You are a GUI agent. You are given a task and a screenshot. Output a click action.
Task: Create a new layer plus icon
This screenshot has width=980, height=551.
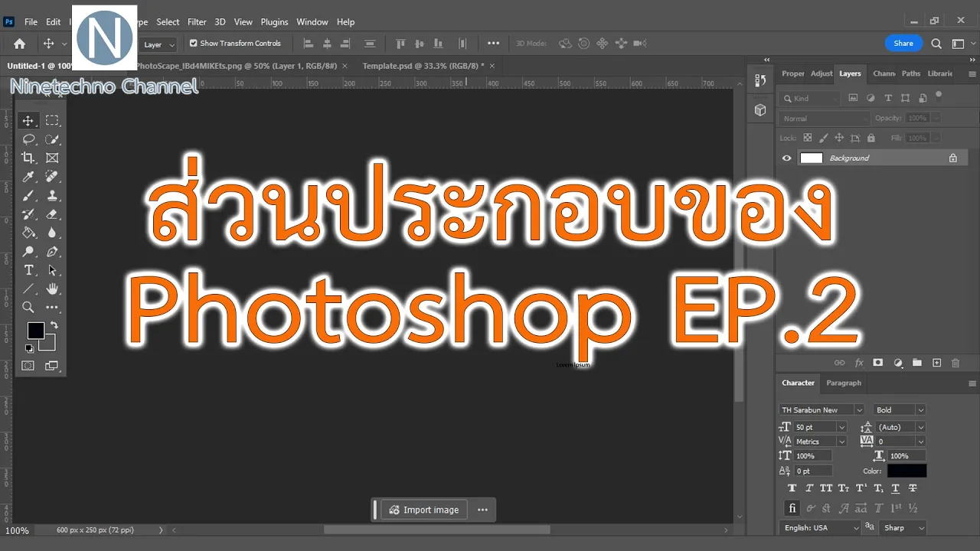[936, 363]
